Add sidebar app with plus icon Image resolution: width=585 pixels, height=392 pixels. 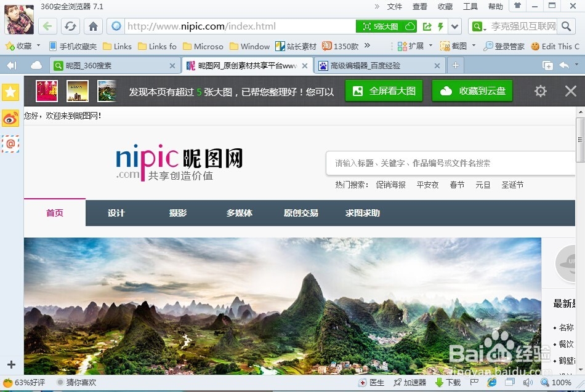click(x=11, y=364)
